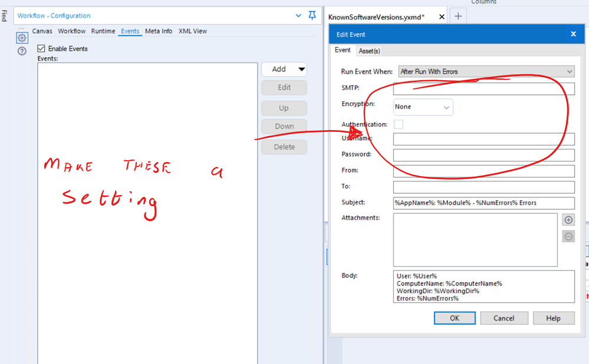Cancel the Edit Event dialog
589x364 pixels.
(x=504, y=317)
